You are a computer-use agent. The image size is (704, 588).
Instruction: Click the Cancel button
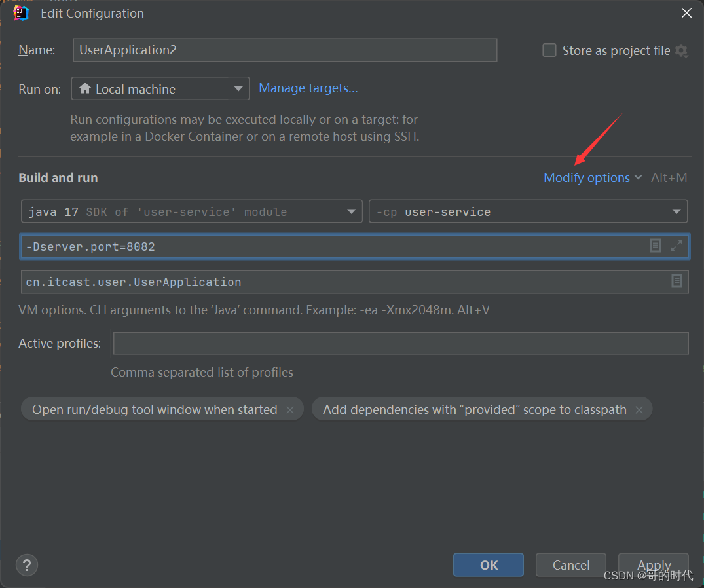tap(570, 565)
